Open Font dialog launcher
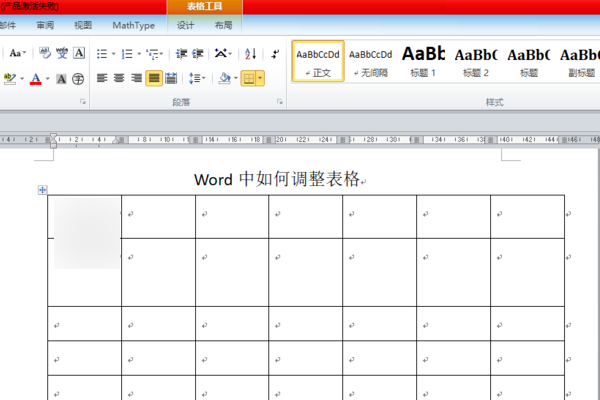This screenshot has width=600, height=400. click(x=83, y=101)
